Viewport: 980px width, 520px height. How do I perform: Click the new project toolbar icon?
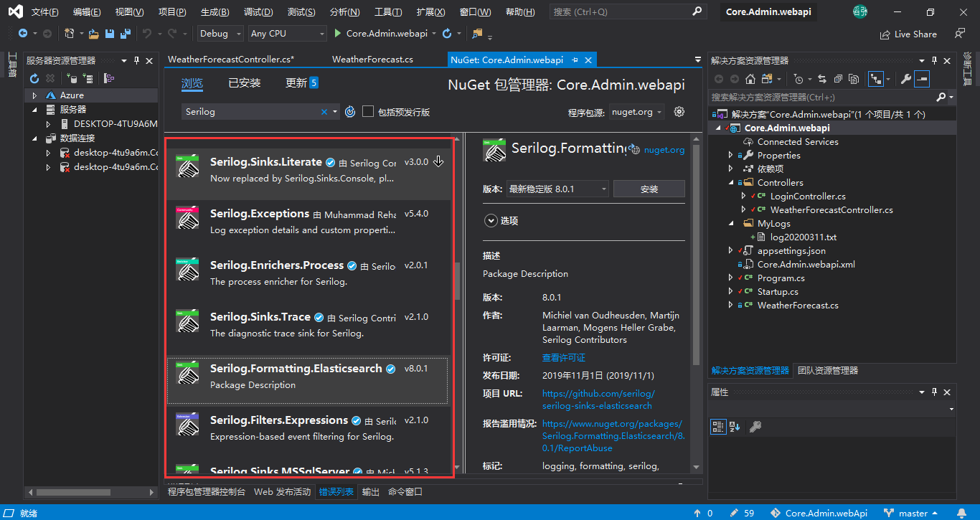[x=69, y=34]
